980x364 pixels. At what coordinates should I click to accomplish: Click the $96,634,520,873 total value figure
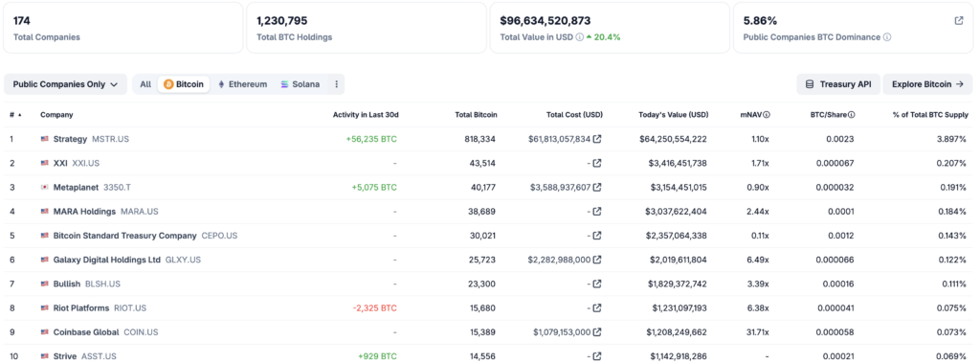[545, 21]
